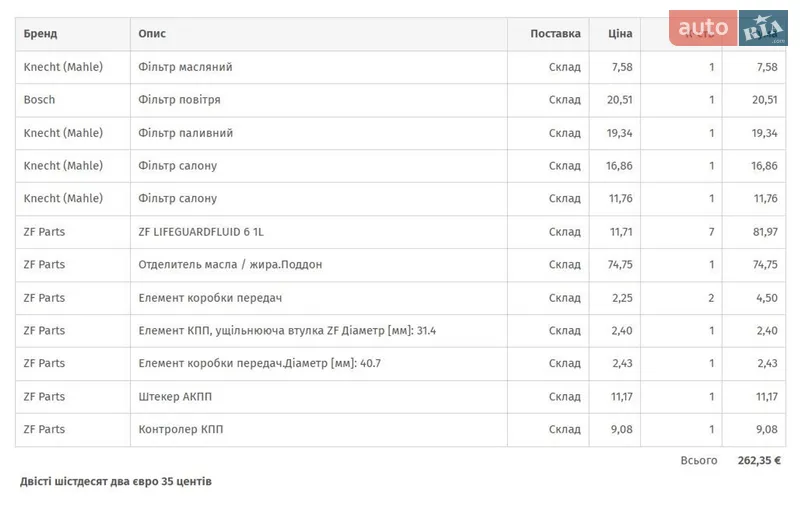
Task: Click the total-in-words text below the table
Action: pos(116,482)
